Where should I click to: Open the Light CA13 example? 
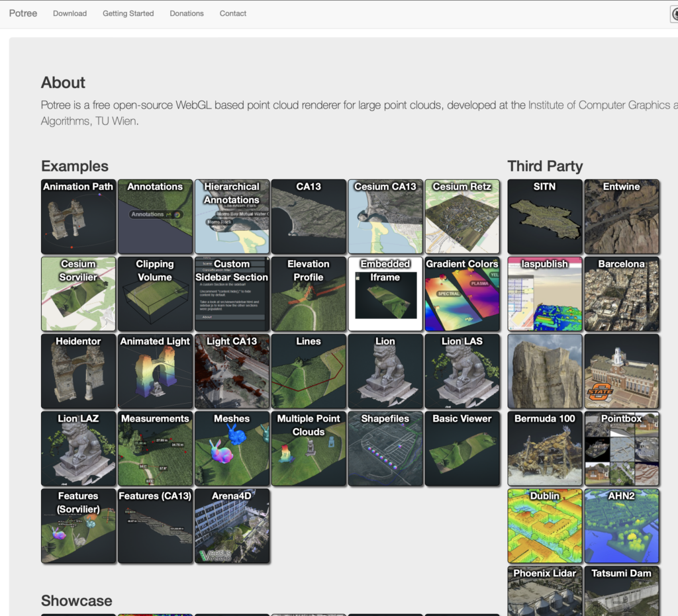click(x=232, y=371)
